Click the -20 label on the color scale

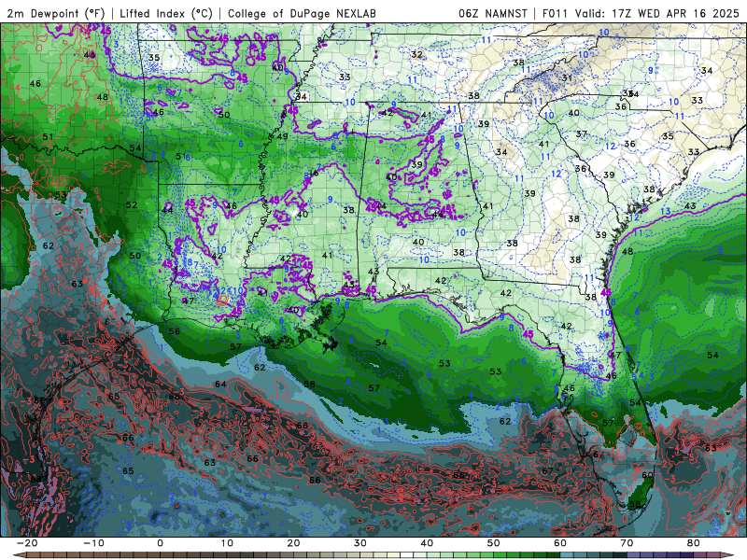tap(27, 543)
